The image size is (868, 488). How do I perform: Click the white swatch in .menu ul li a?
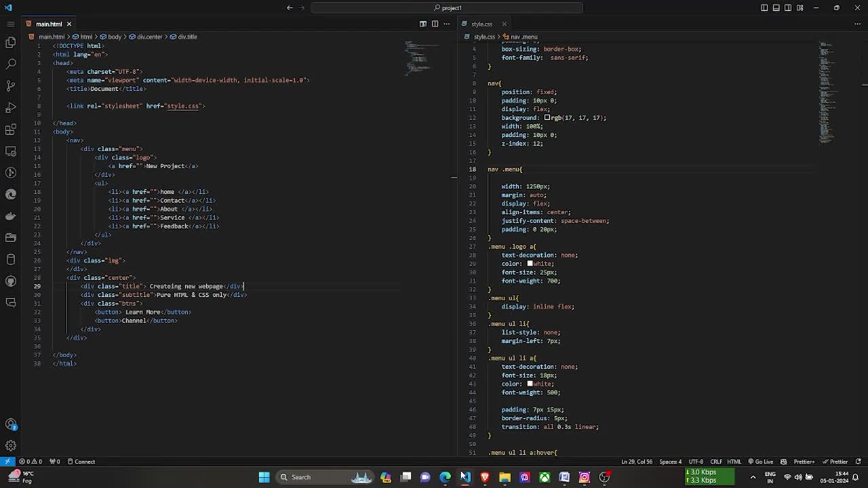coord(530,384)
